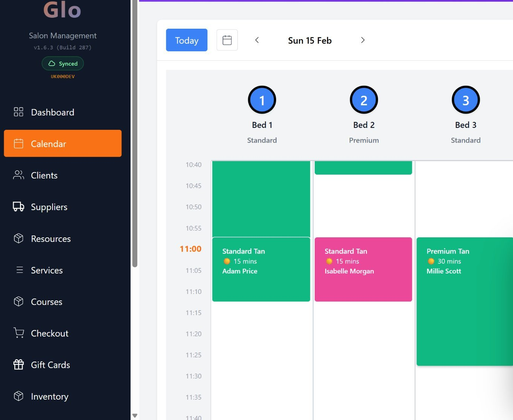Open the Courses sidebar menu entry
The image size is (513, 420).
coord(46,302)
